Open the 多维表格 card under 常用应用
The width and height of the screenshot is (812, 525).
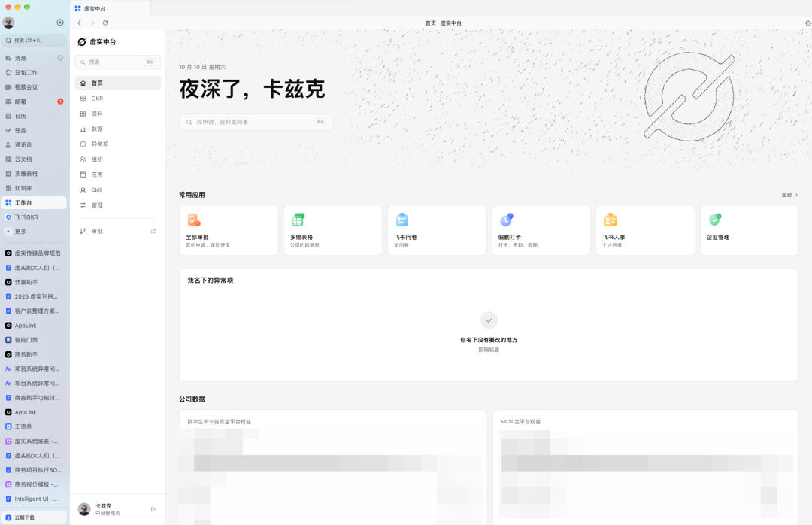click(333, 230)
